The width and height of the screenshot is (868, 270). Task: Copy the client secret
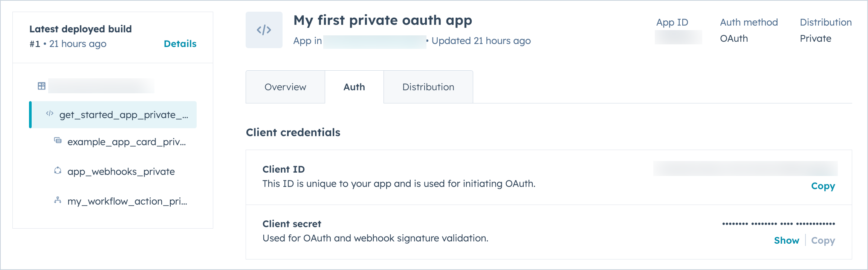[x=823, y=241]
